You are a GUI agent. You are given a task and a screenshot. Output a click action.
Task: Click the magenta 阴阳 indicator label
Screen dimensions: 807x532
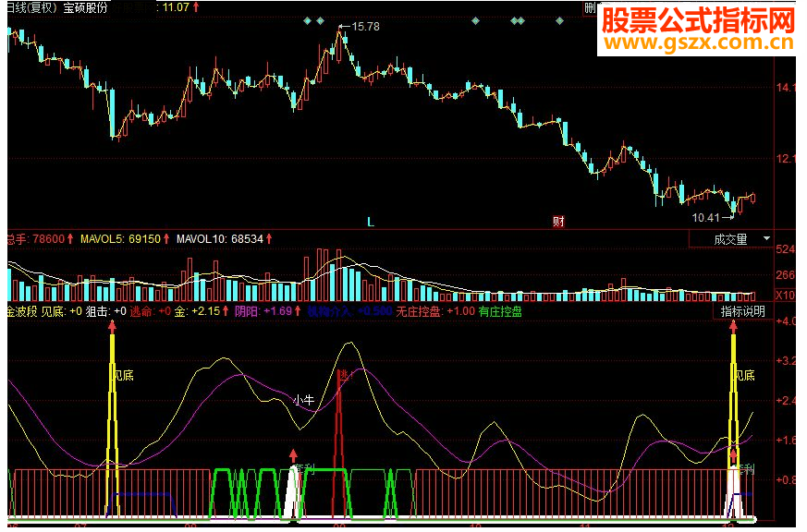click(x=247, y=311)
